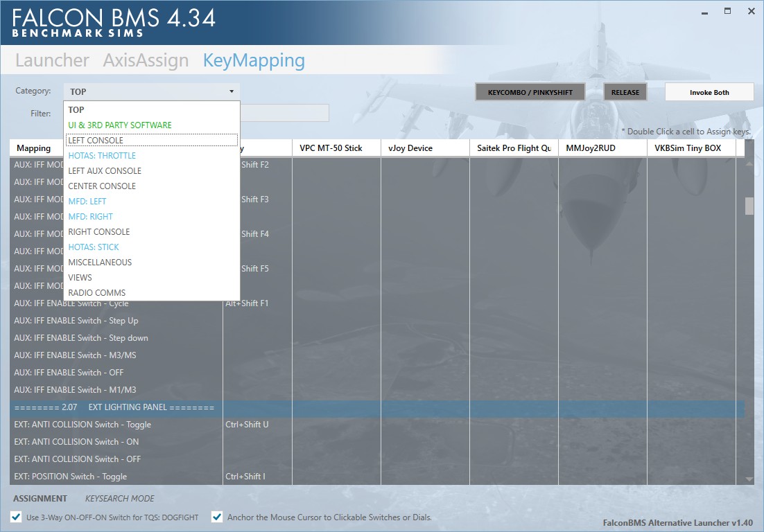
Task: Click the mapping table scrollbar thumb
Action: (749, 206)
